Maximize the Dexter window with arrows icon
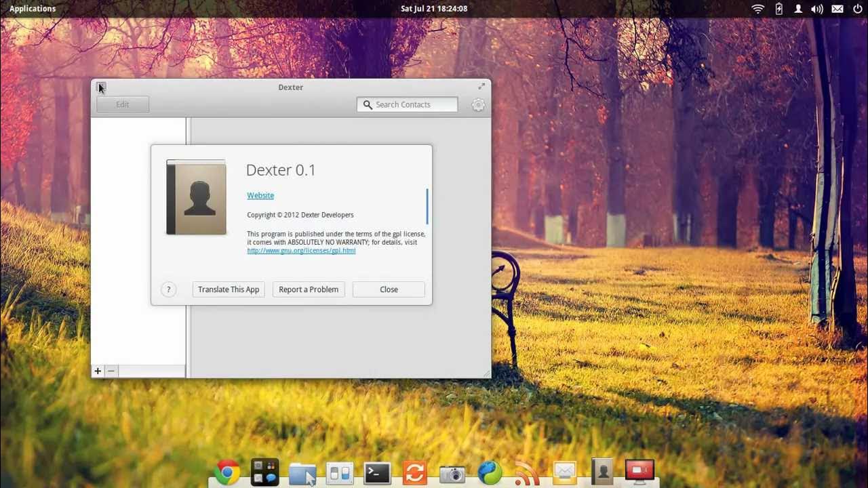 481,86
